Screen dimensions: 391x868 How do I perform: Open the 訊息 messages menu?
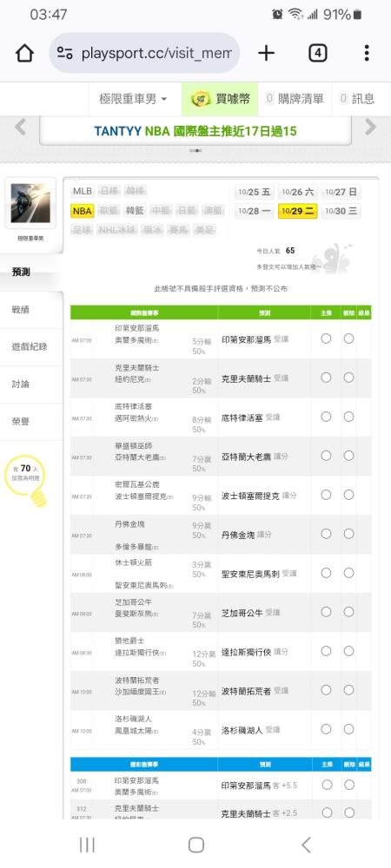[x=357, y=99]
